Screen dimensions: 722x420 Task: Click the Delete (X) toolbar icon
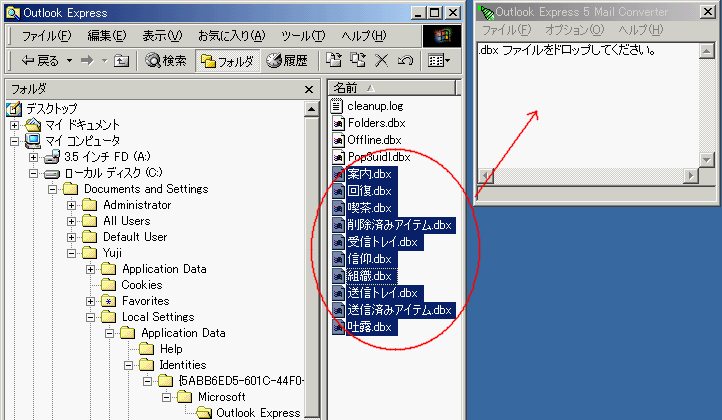click(x=381, y=60)
